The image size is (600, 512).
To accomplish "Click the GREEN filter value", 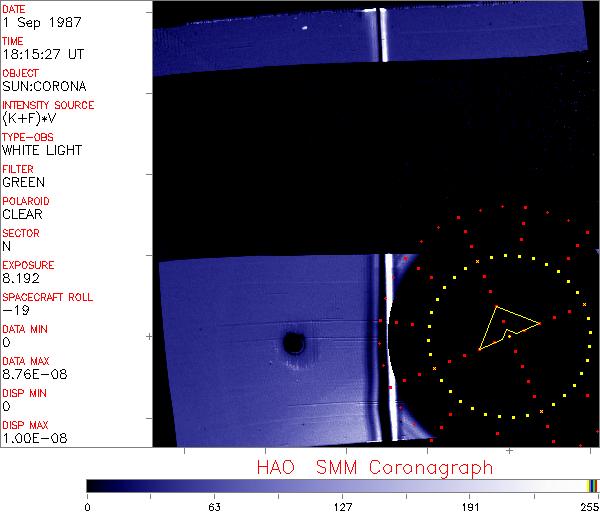I will click(x=23, y=182).
